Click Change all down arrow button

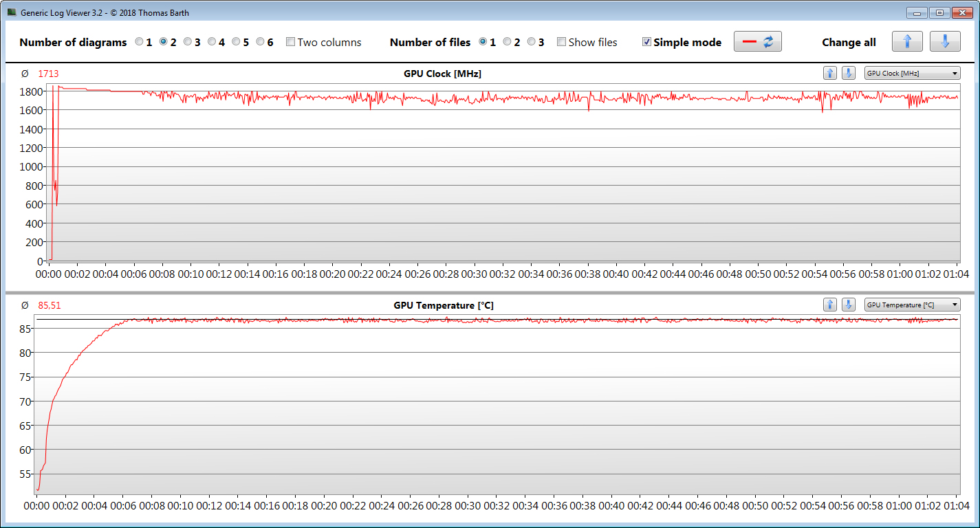[x=945, y=42]
